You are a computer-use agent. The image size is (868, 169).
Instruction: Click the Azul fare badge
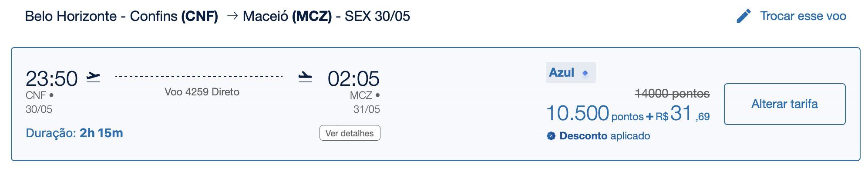point(571,72)
